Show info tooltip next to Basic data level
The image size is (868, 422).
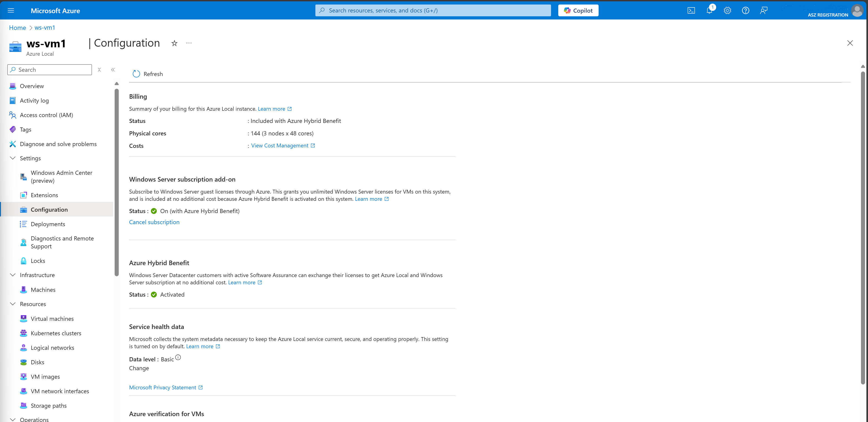[x=178, y=357]
